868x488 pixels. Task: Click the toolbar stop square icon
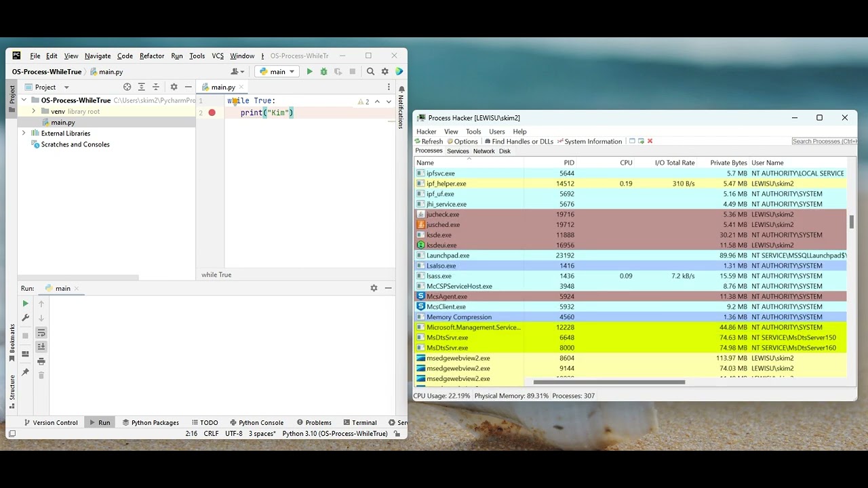[353, 71]
